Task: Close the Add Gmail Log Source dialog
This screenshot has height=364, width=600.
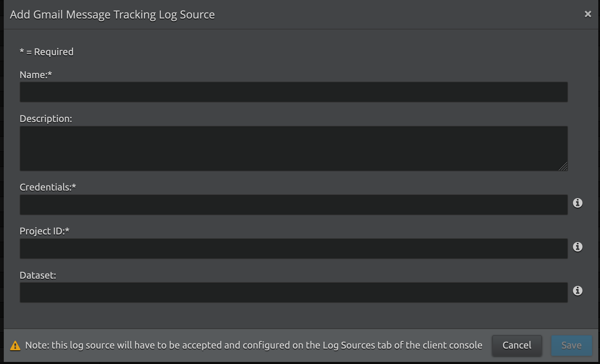Action: click(588, 14)
